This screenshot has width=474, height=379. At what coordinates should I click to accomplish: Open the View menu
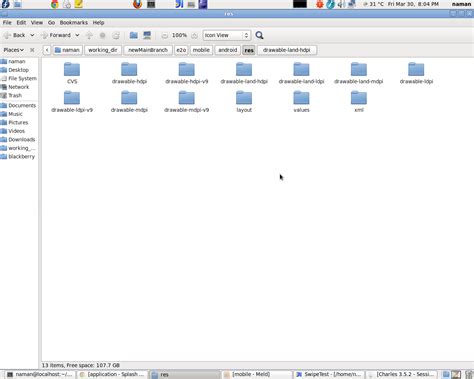pos(37,23)
